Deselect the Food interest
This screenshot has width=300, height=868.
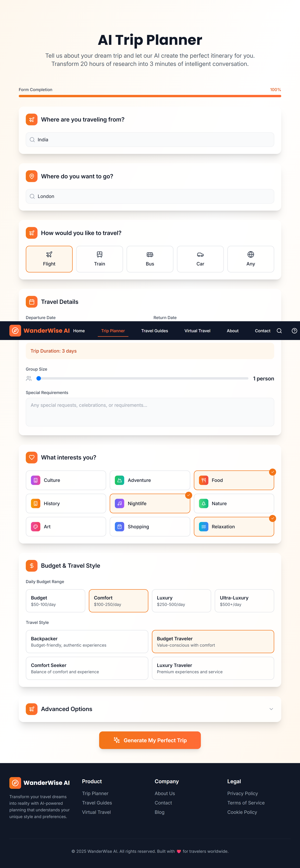click(234, 480)
